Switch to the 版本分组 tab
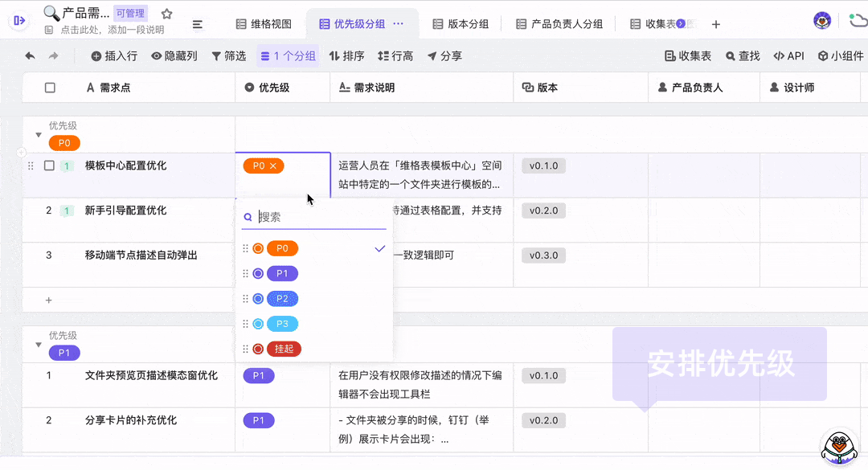 pos(461,24)
